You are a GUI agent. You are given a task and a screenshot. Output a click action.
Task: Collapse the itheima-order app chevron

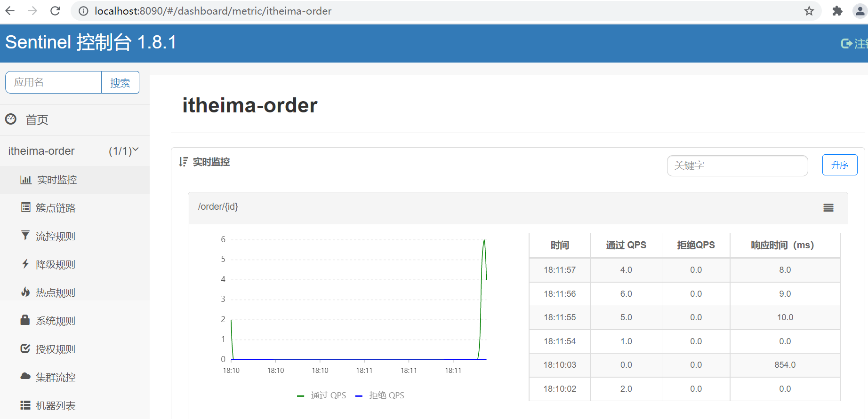136,150
